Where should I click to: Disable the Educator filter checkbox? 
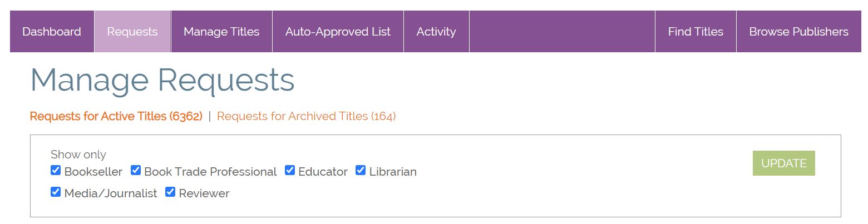pyautogui.click(x=290, y=170)
